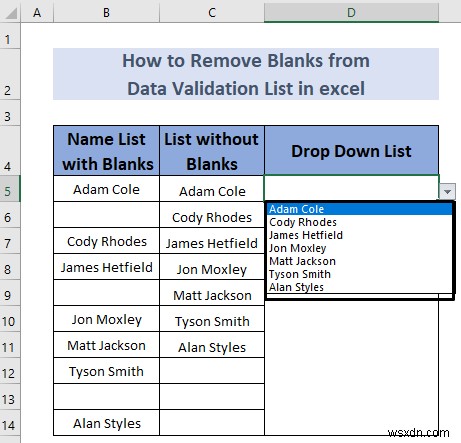Image resolution: width=461 pixels, height=443 pixels.
Task: Select cell B5 containing Adam Cole
Action: [106, 189]
